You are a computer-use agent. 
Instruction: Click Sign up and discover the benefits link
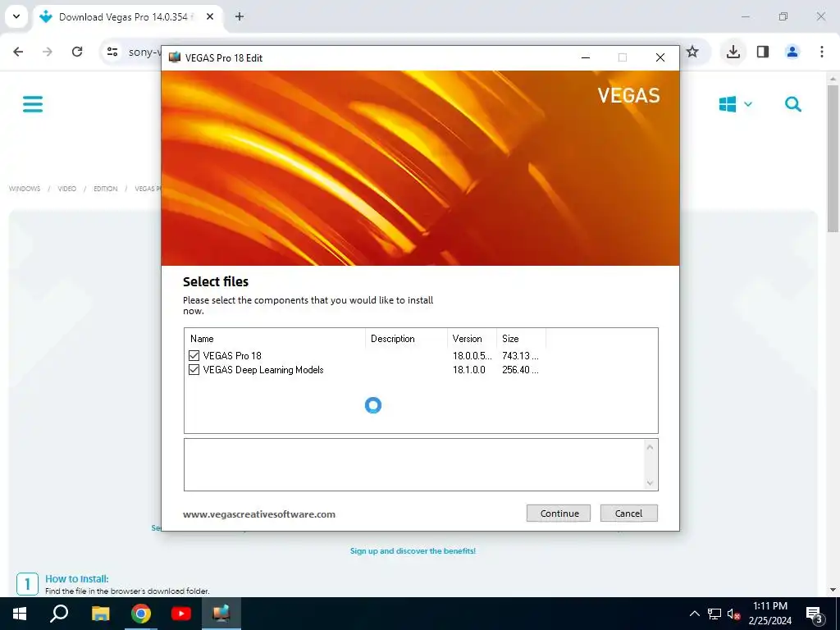(413, 550)
